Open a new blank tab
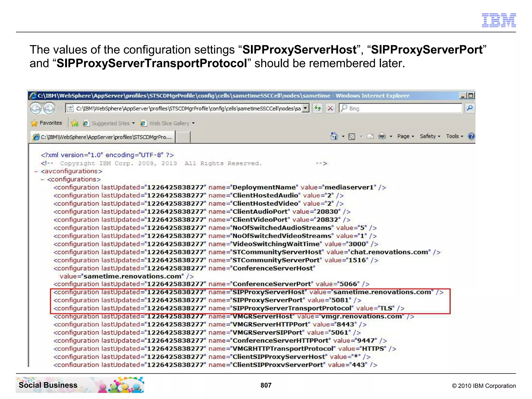 point(183,137)
